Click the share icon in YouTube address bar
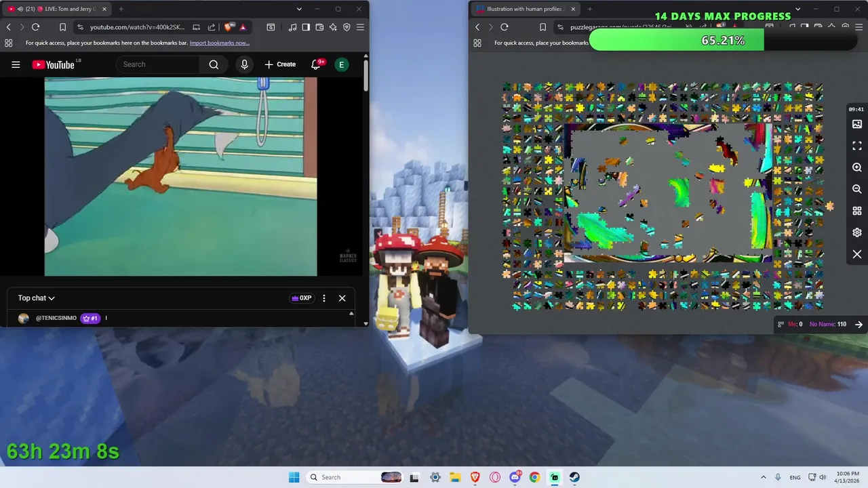The image size is (868, 488). [x=212, y=27]
